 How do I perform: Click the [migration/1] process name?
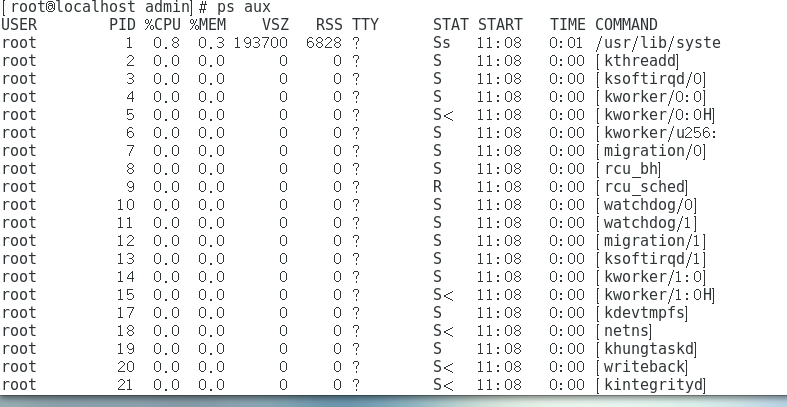pyautogui.click(x=651, y=241)
